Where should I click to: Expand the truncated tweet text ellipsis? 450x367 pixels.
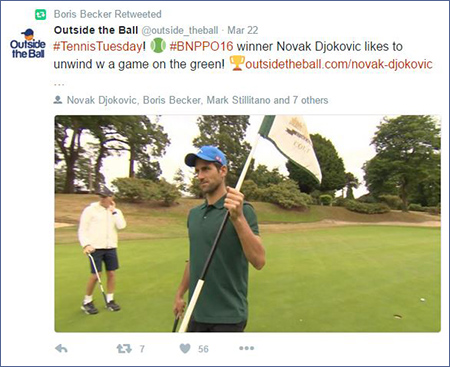pos(59,84)
